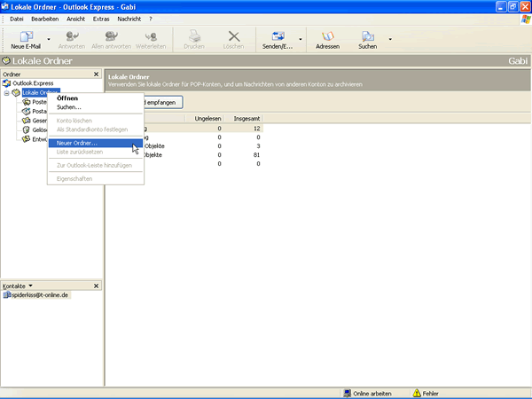
Task: Click the Neue E-Mail toolbar icon
Action: 25,35
